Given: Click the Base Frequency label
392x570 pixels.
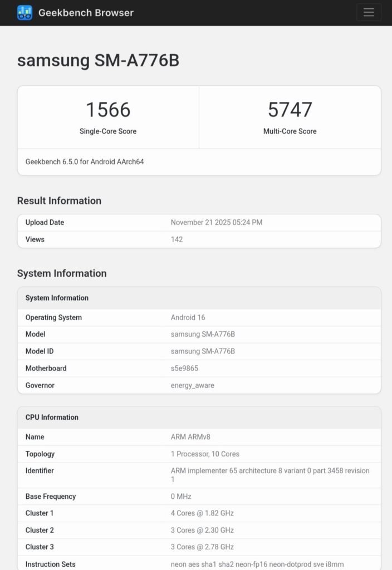Looking at the screenshot, I should pos(51,497).
